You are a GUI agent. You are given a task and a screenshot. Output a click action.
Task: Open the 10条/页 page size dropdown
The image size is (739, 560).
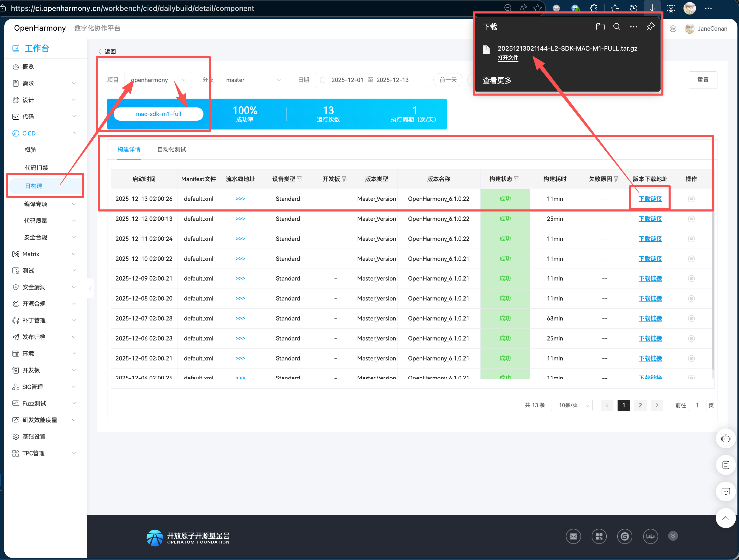tap(572, 405)
